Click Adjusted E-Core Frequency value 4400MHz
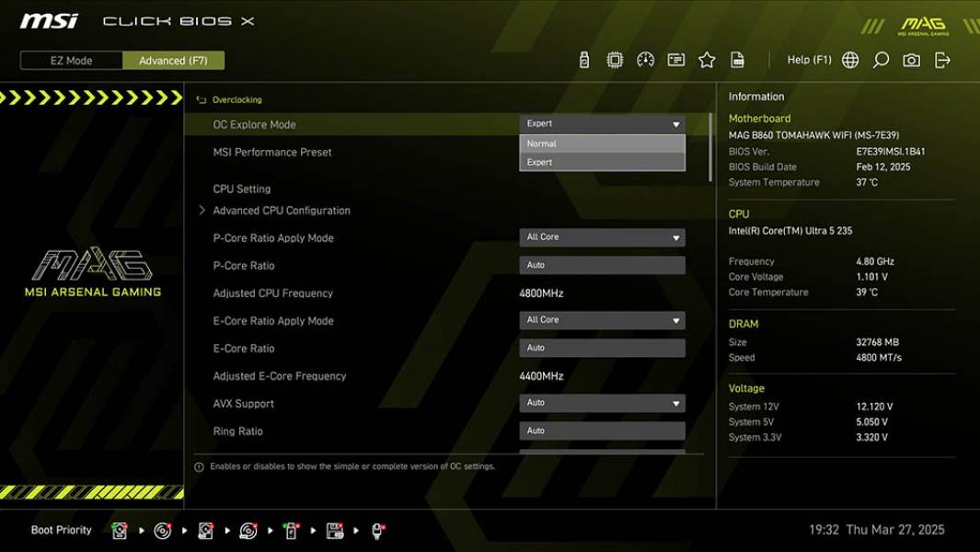This screenshot has width=980, height=552. coord(541,375)
